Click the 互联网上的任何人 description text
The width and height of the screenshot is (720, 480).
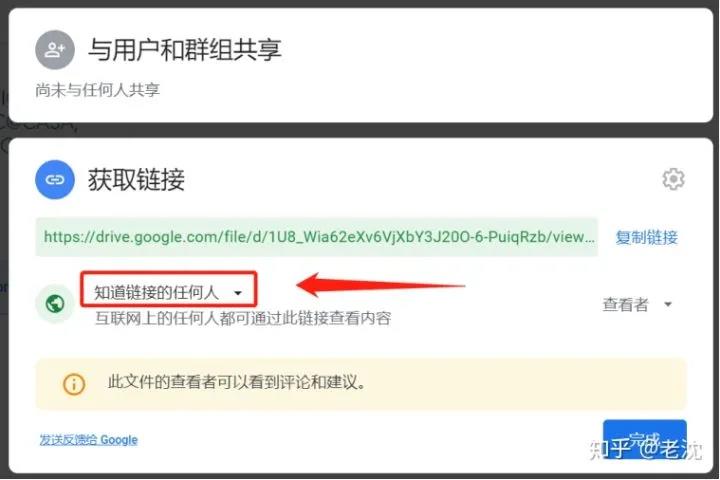pyautogui.click(x=243, y=318)
